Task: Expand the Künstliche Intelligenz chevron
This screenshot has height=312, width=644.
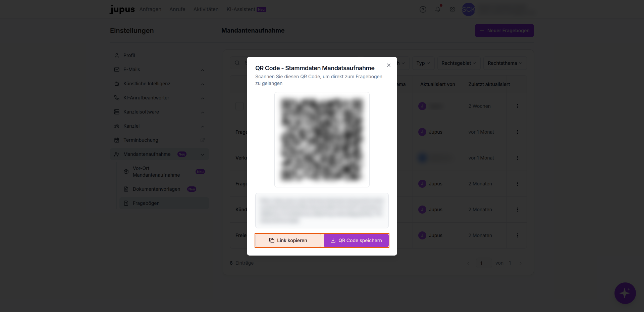Action: [x=203, y=84]
